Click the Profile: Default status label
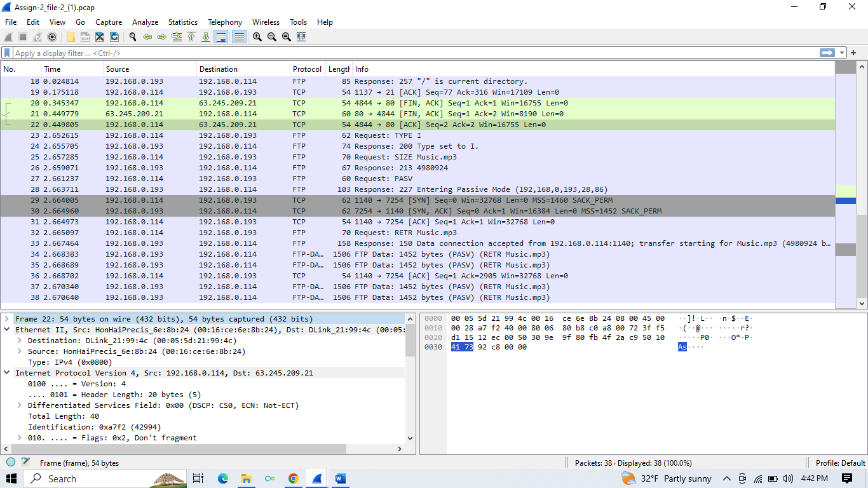868x488 pixels. point(840,463)
